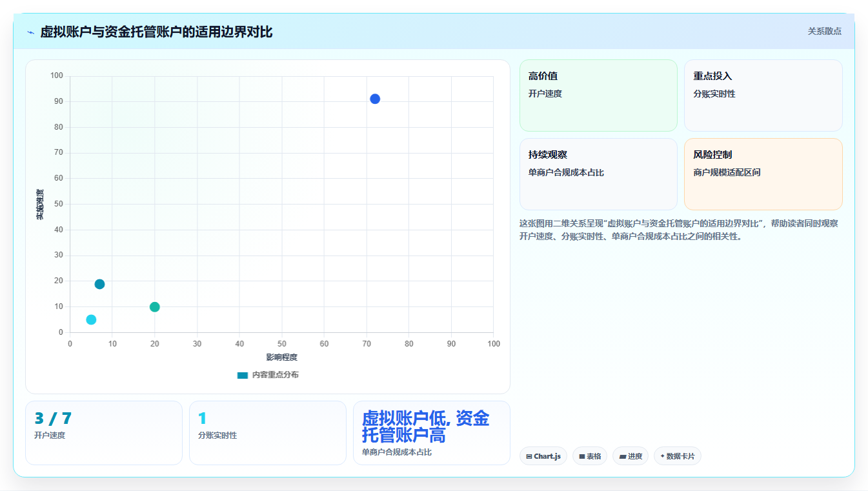Viewport: 868px width, 491px height.
Task: Click the 100 tick on the y-axis
Action: [57, 76]
